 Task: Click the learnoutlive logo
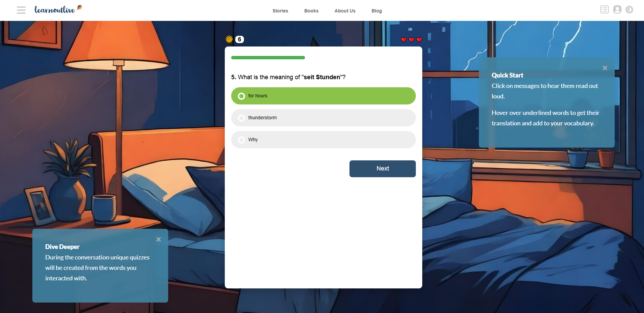(x=58, y=9)
